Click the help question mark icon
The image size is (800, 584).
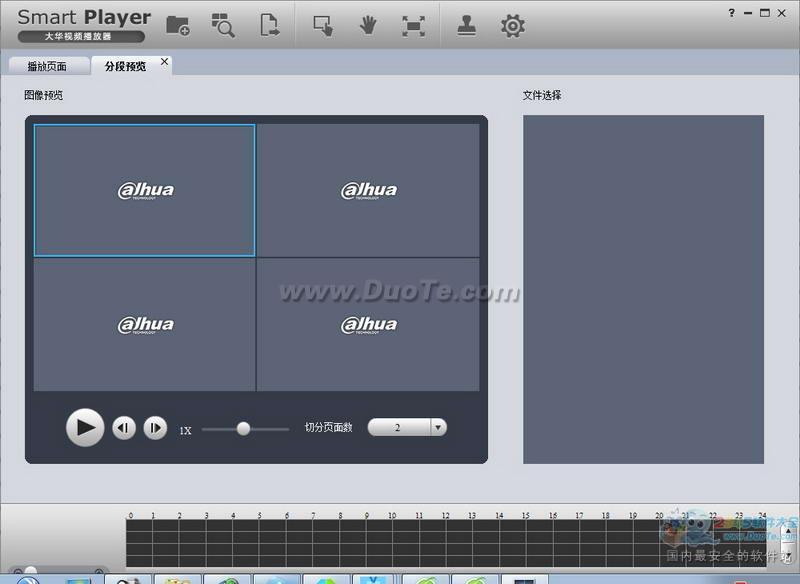733,13
